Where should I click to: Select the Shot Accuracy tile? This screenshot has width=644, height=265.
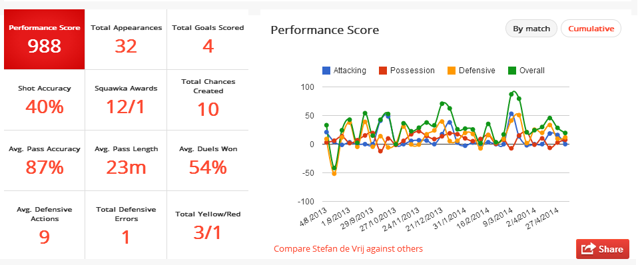click(45, 100)
